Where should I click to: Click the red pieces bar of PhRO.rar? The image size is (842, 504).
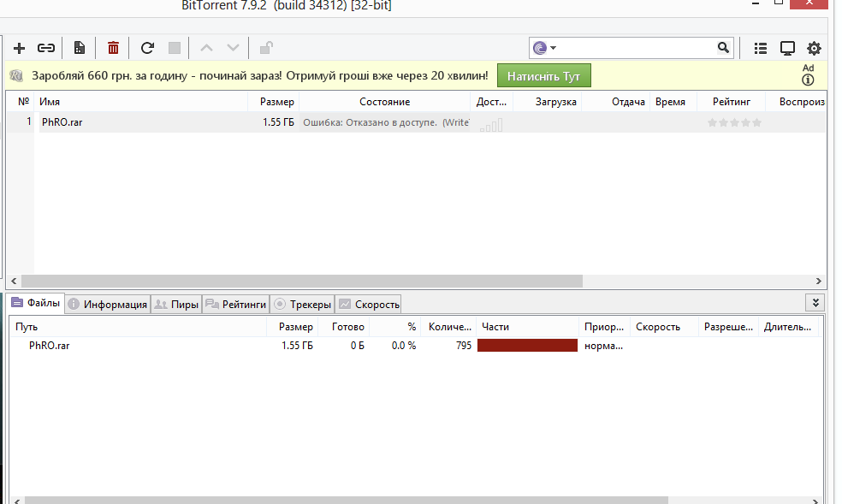pyautogui.click(x=527, y=346)
